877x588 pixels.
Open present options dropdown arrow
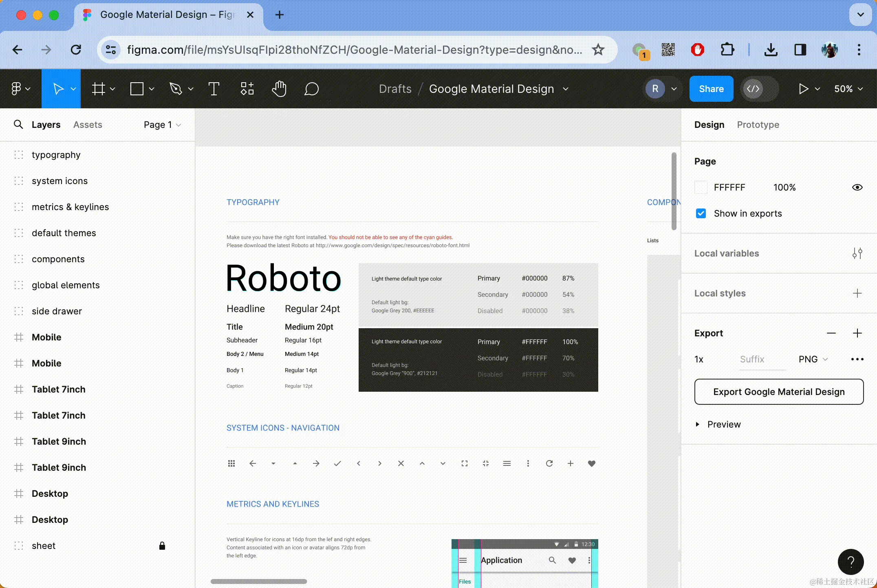817,89
